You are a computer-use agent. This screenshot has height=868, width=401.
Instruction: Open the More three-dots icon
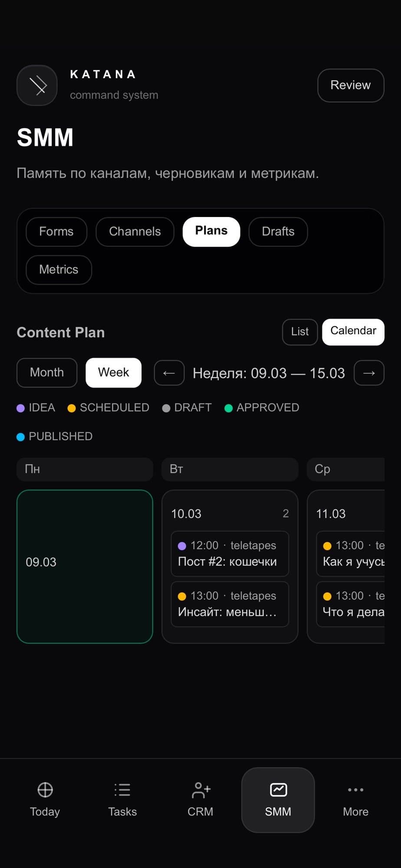355,790
